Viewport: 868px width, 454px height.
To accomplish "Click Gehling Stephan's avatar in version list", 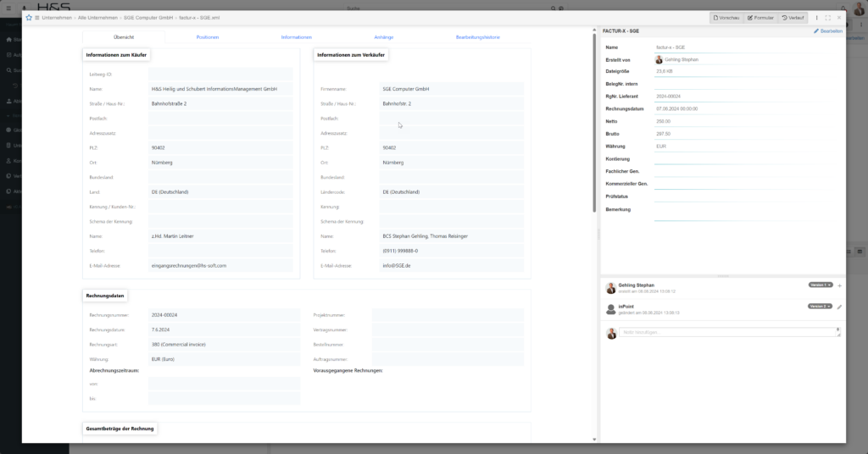I will pos(610,288).
